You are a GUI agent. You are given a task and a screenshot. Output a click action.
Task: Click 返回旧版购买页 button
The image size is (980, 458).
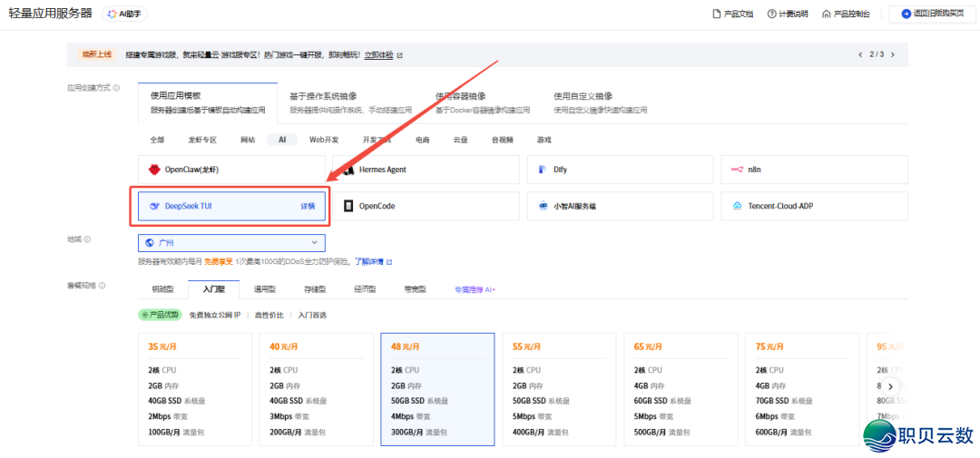(932, 14)
